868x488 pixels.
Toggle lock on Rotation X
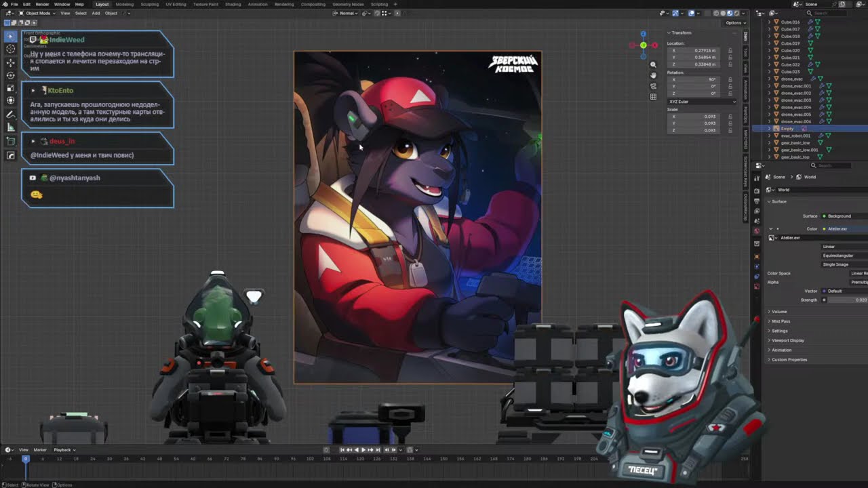pyautogui.click(x=730, y=79)
